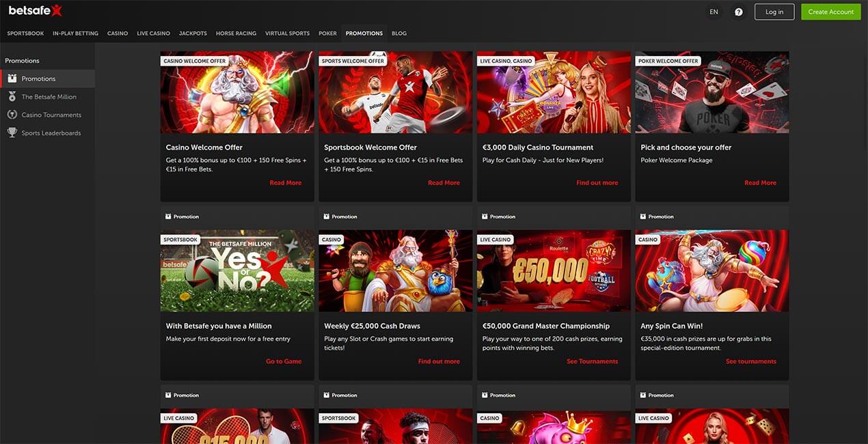The height and width of the screenshot is (444, 868).
Task: Click the Betsafe logo
Action: 36,10
